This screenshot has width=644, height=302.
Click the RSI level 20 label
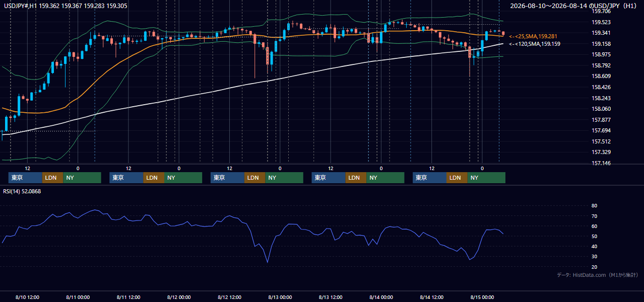[594, 267]
